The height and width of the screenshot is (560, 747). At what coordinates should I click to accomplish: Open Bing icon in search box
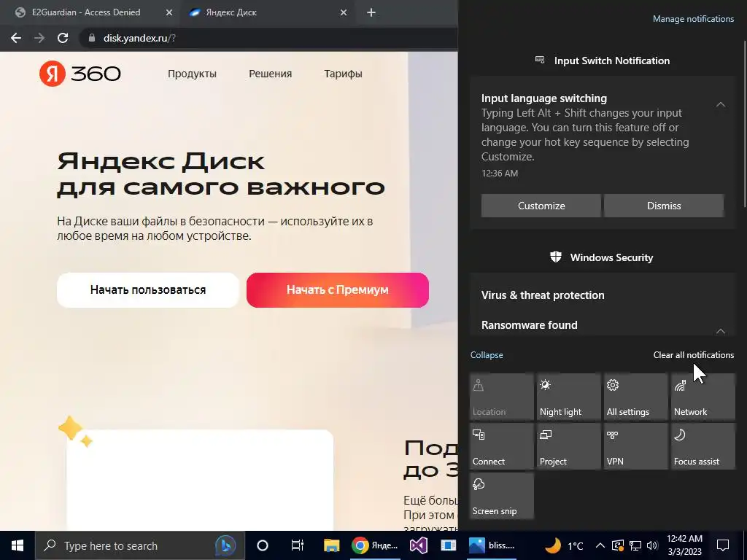tap(225, 545)
